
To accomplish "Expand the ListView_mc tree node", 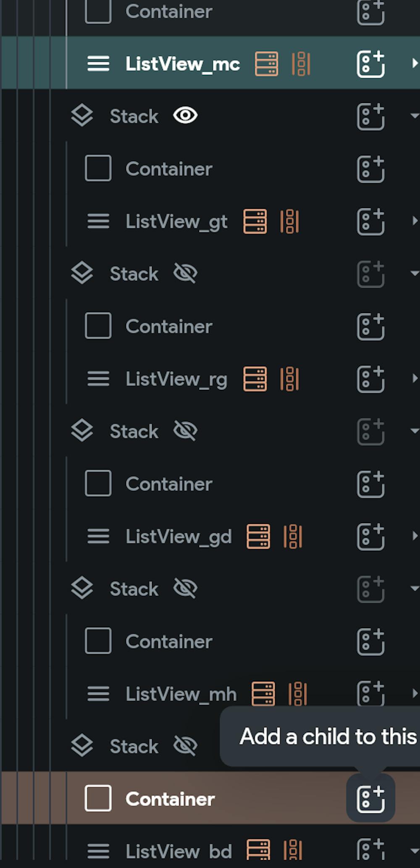I will click(415, 63).
